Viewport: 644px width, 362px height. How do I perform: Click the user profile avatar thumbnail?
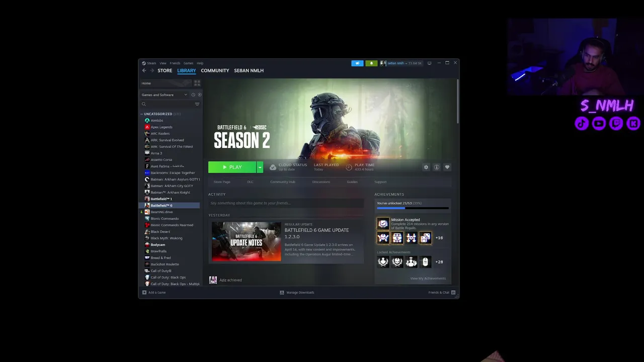(x=383, y=63)
